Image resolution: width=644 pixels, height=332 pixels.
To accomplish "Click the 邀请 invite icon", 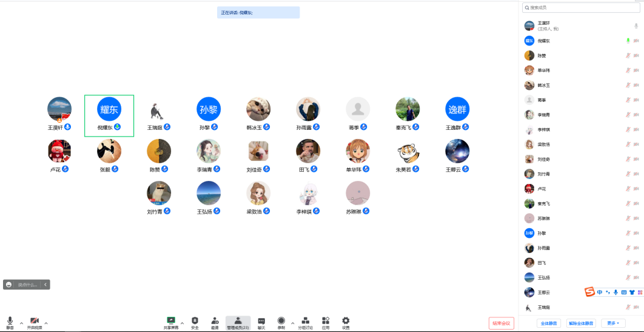I will coord(215,320).
